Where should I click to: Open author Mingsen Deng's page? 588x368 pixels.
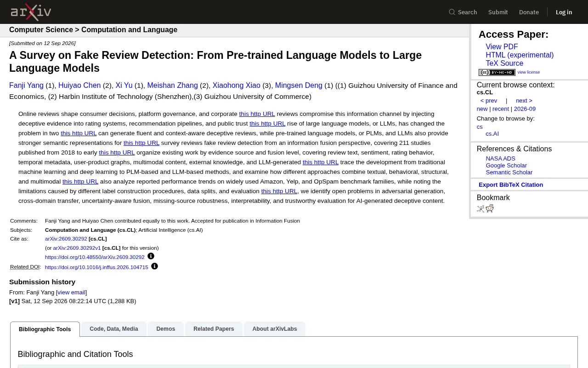pos(299,86)
